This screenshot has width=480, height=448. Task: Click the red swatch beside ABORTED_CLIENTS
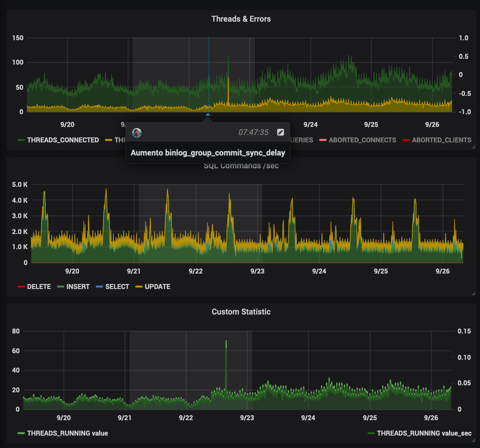(x=406, y=140)
